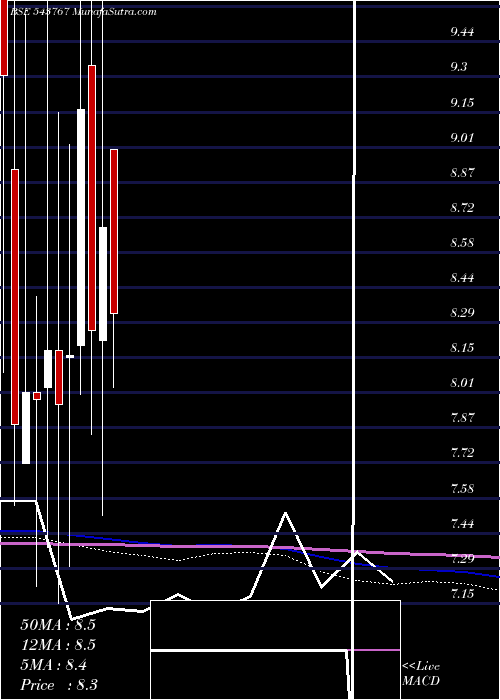Click the 7.72 price level

pos(462,453)
